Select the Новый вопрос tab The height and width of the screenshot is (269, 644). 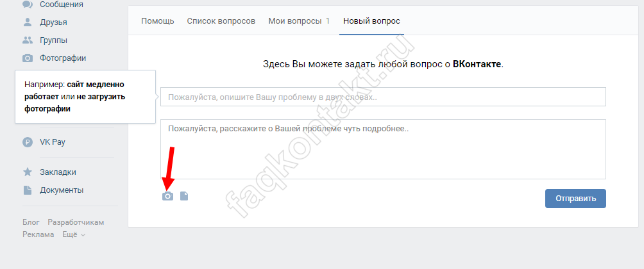(x=371, y=21)
